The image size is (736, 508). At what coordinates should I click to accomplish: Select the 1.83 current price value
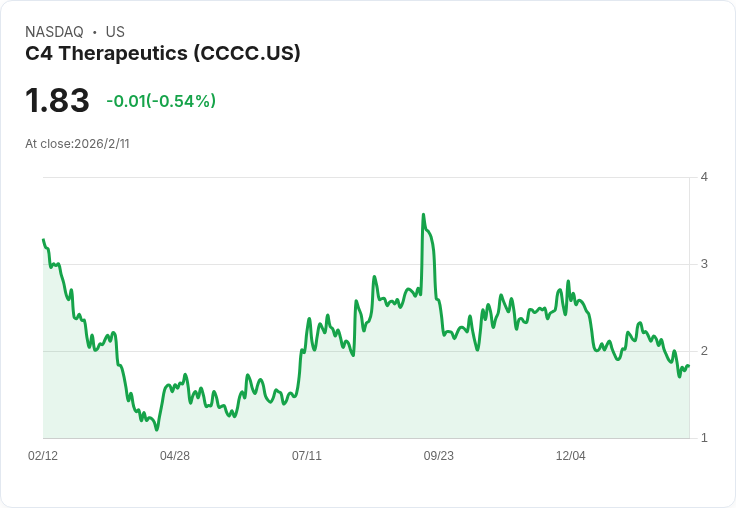57,100
